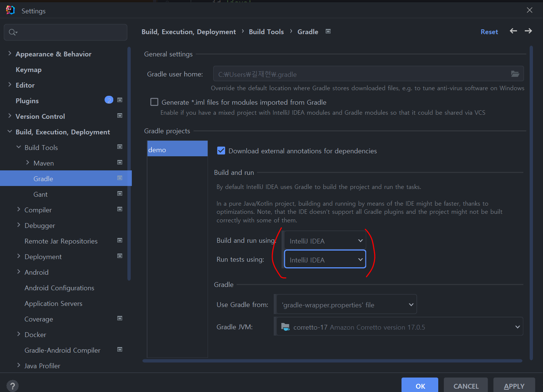
Task: Open Remote Jar Repositories settings
Action: point(61,241)
